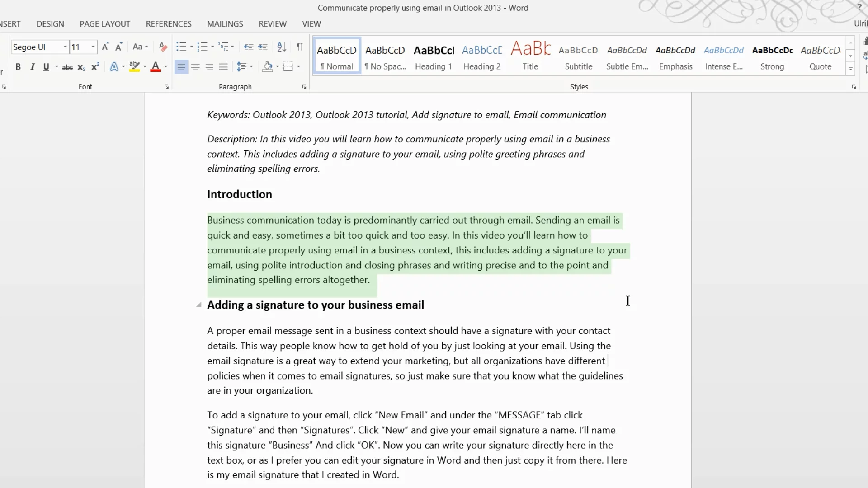Image resolution: width=868 pixels, height=488 pixels.
Task: Toggle Italic formatting
Action: pos(32,67)
